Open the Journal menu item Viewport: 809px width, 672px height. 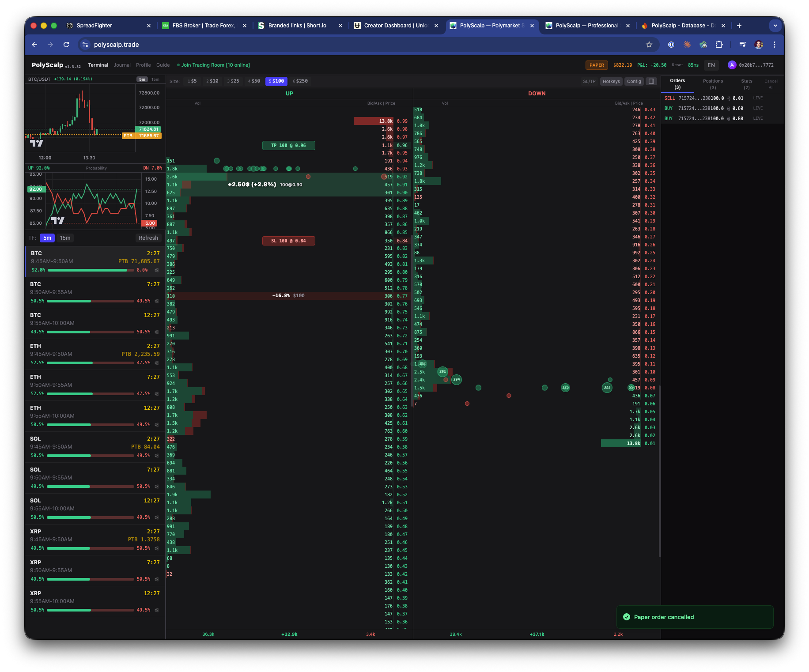point(122,65)
